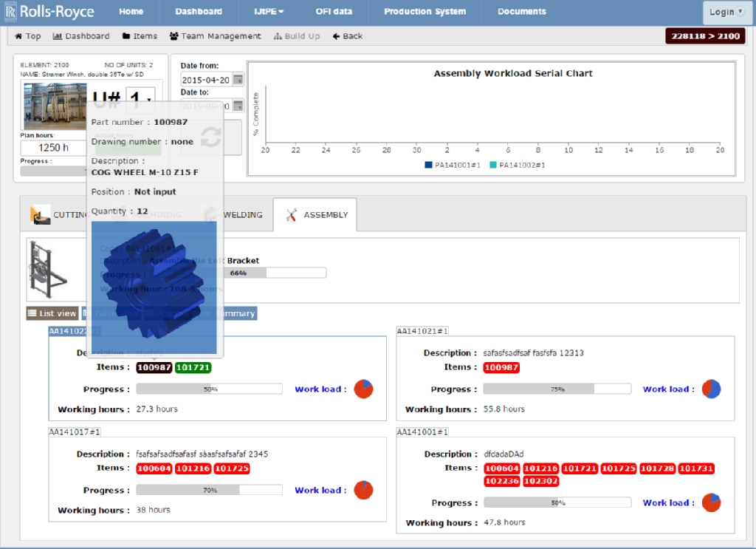
Task: Click Work load link in AA141021#1 card
Action: [x=669, y=389]
